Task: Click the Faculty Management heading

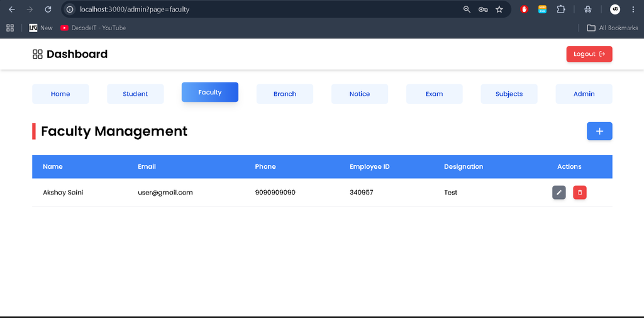Action: click(x=114, y=131)
